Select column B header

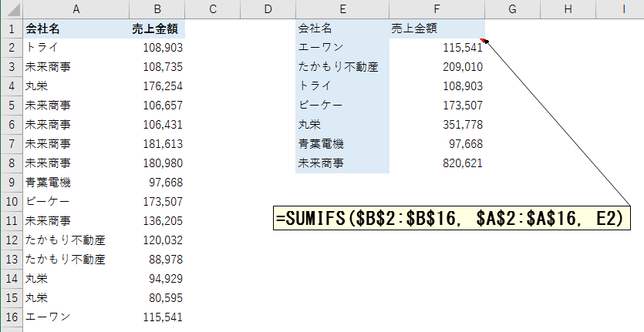pyautogui.click(x=157, y=9)
